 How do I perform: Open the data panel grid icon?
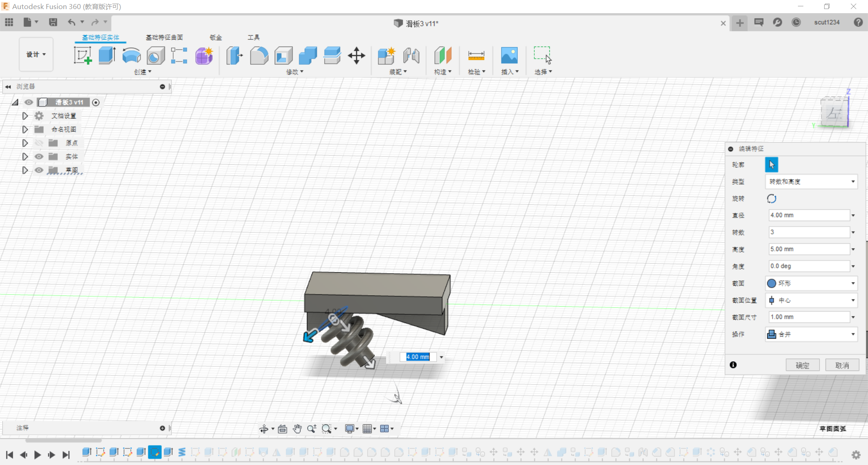[9, 22]
